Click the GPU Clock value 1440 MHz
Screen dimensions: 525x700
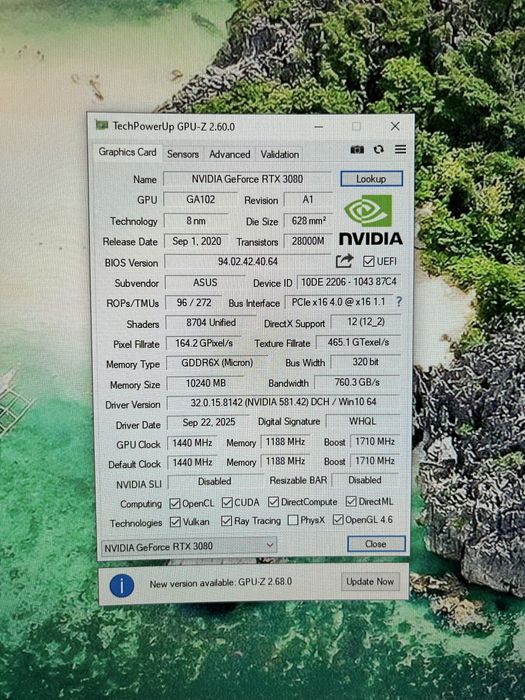click(x=192, y=443)
